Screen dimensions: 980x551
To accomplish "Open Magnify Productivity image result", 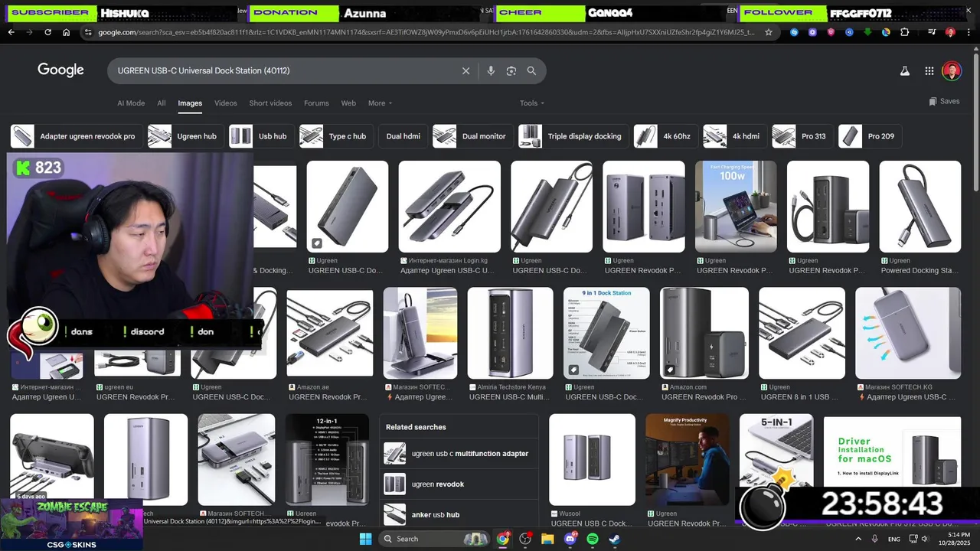I will 688,459.
